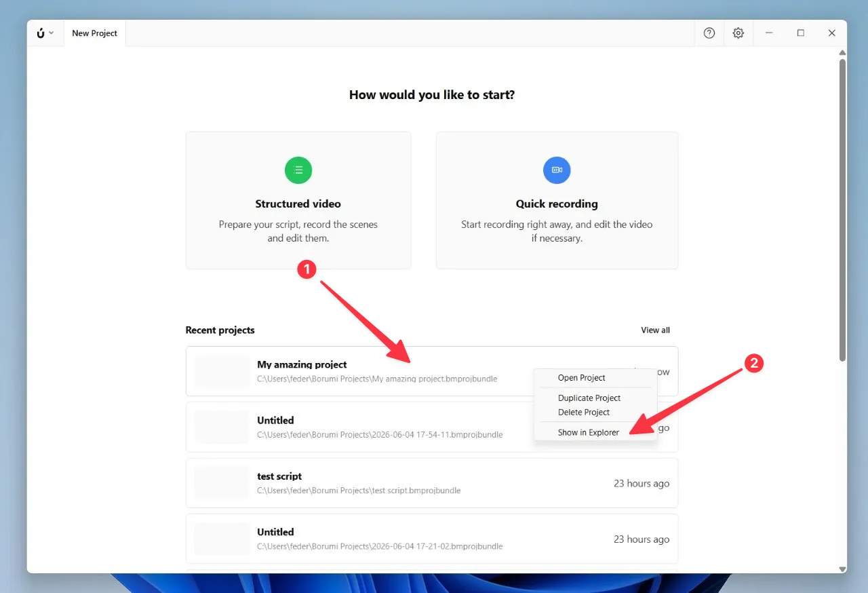Click the scrollbar up arrow
The height and width of the screenshot is (593, 868).
pyautogui.click(x=843, y=52)
